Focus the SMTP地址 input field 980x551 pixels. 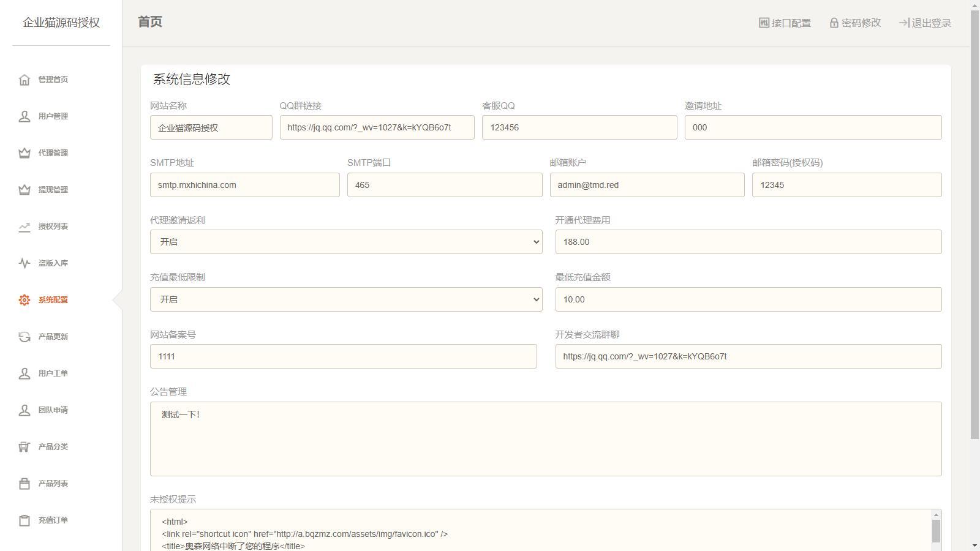pos(245,185)
